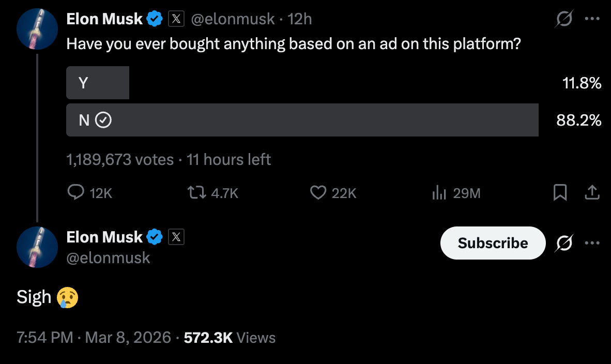The height and width of the screenshot is (364, 611).
Task: Select the 'Y' poll option
Action: pyautogui.click(x=98, y=83)
